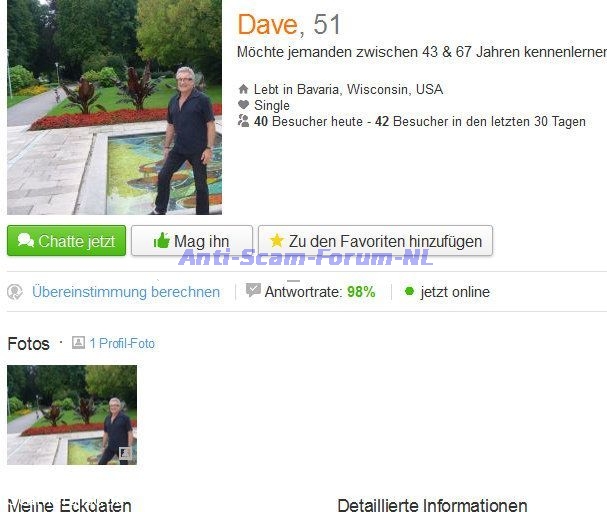Click the reply-rate icon next to Antwortrate
The height and width of the screenshot is (512, 607).
coord(253,290)
